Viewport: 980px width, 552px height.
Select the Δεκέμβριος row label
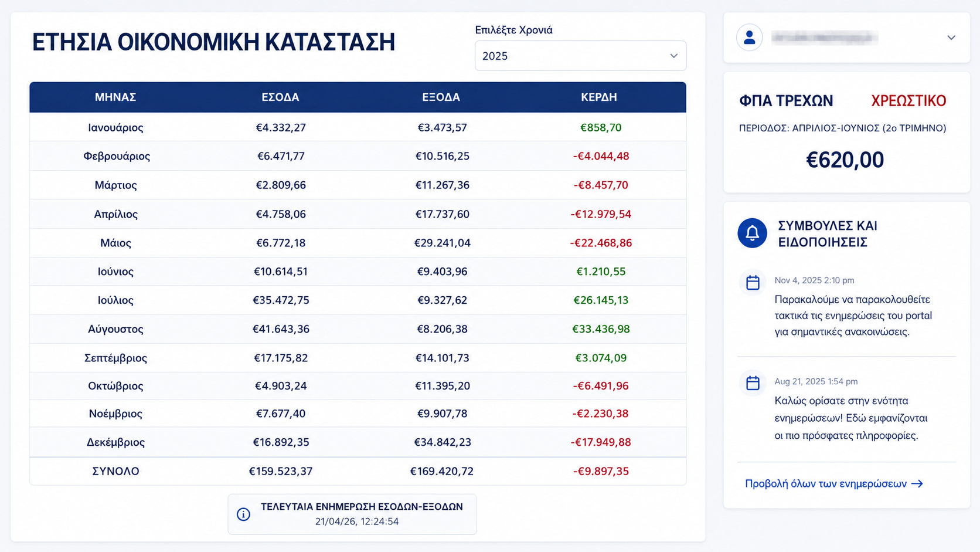[115, 442]
